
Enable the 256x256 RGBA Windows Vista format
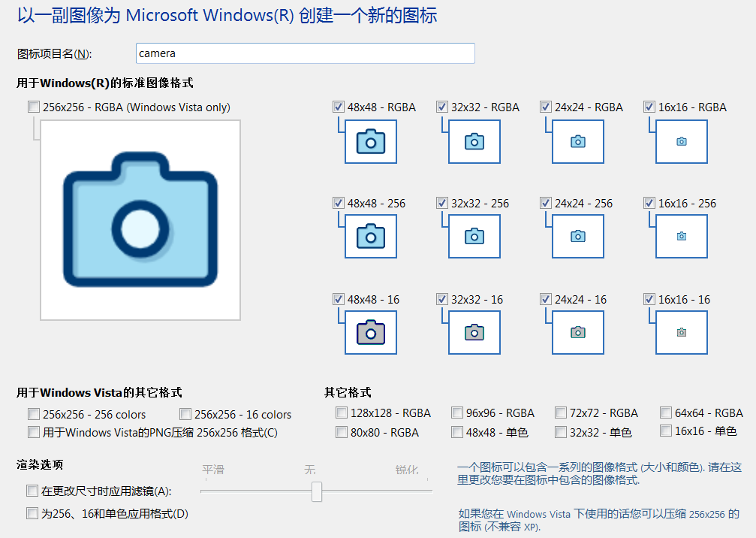[x=33, y=107]
